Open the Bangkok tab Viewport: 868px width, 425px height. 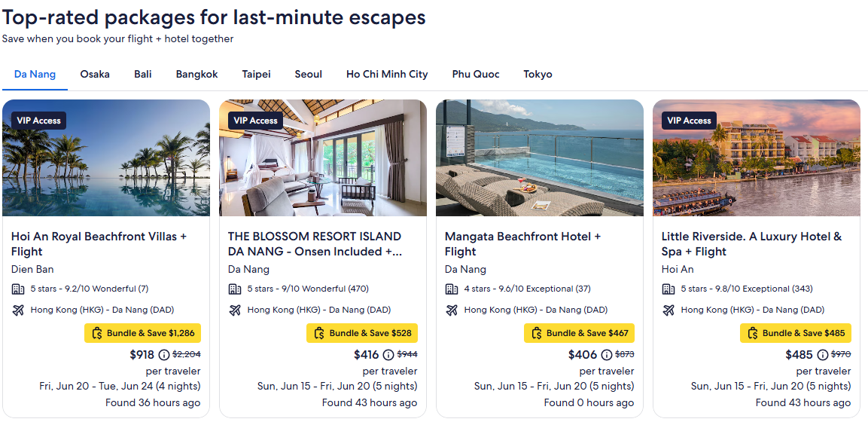click(x=196, y=74)
